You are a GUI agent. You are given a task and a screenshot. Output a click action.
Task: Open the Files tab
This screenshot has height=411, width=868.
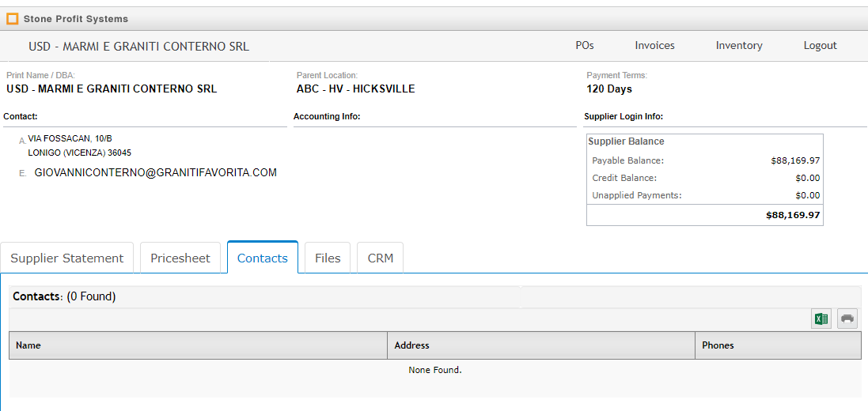click(328, 258)
